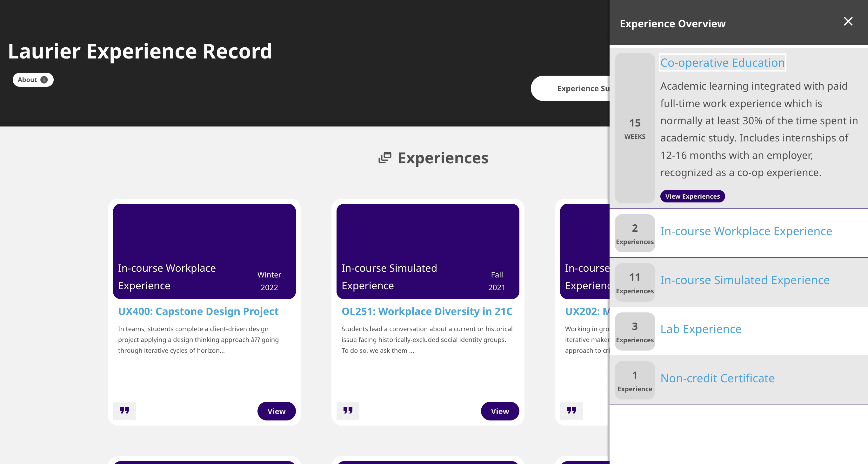Viewport: 868px width, 464px height.
Task: View the OL251 Workplace Diversity card
Action: click(x=499, y=411)
